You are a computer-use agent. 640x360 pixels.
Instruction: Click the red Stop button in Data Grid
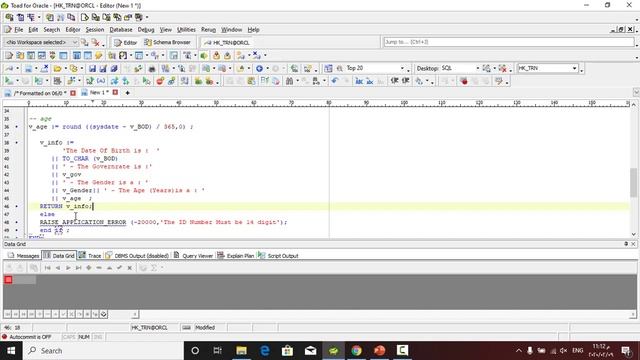8,280
